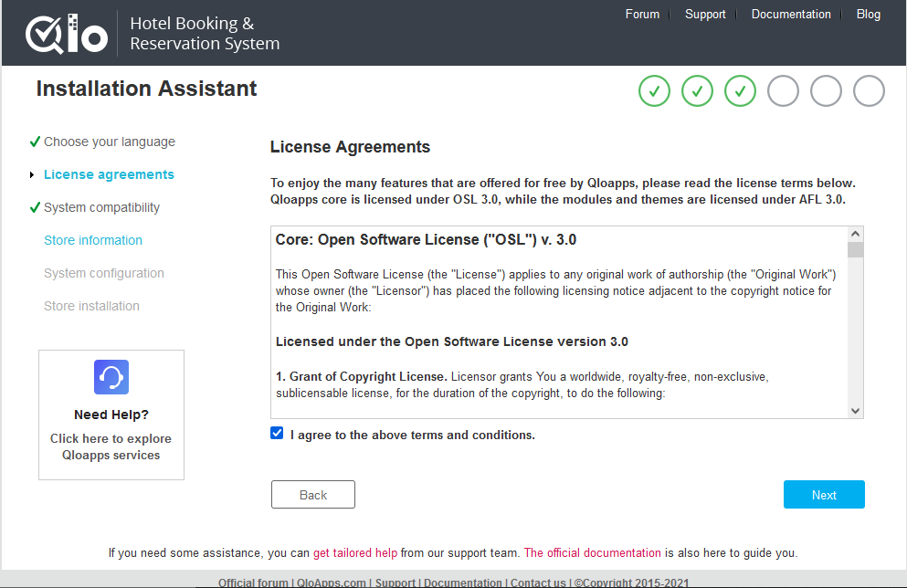Select Store information step in sidebar
907x588 pixels.
pyautogui.click(x=93, y=240)
